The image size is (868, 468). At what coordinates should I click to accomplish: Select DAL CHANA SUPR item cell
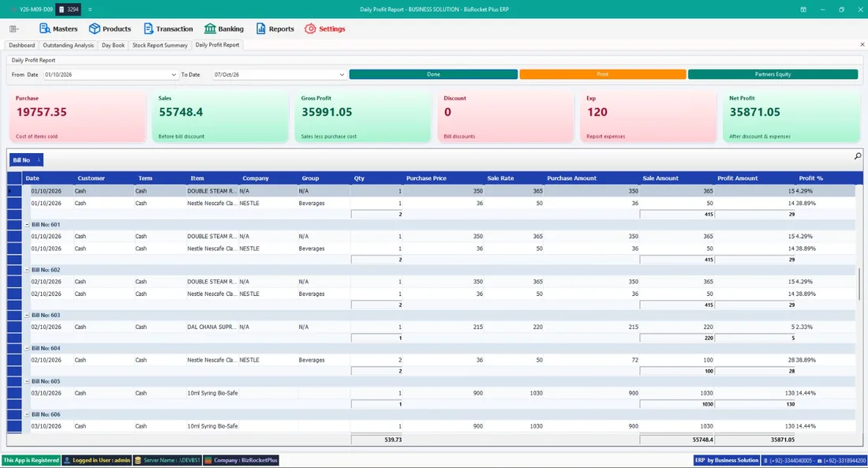(x=212, y=328)
